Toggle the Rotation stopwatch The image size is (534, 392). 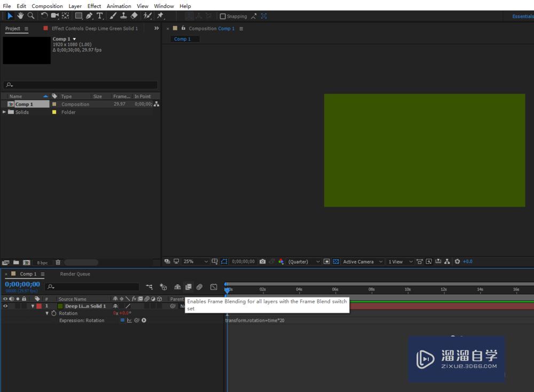[x=54, y=313]
